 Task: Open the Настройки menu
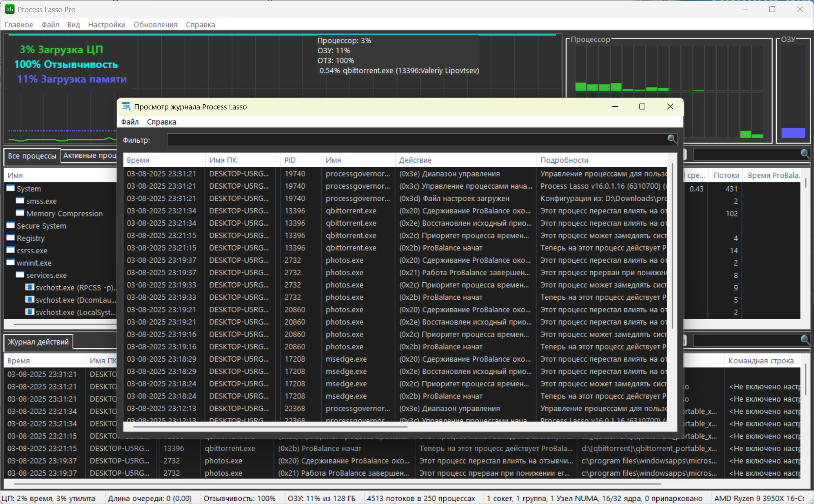[106, 24]
